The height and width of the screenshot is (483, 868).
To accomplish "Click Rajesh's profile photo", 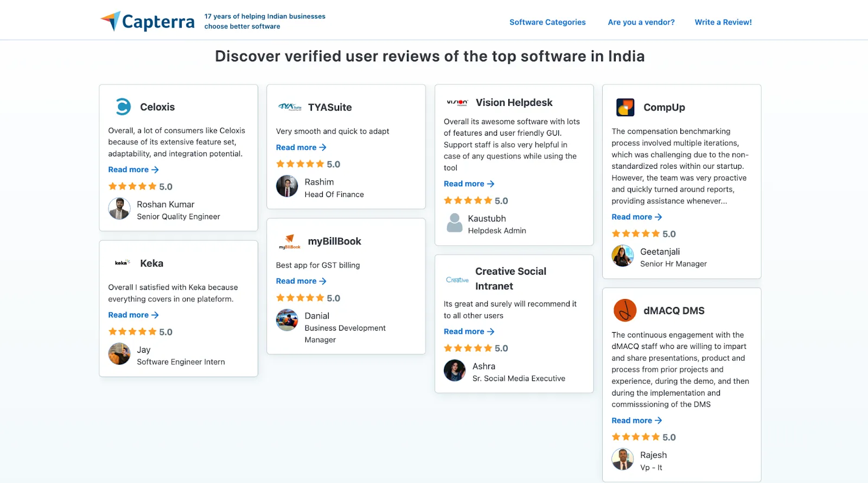I will tap(623, 459).
